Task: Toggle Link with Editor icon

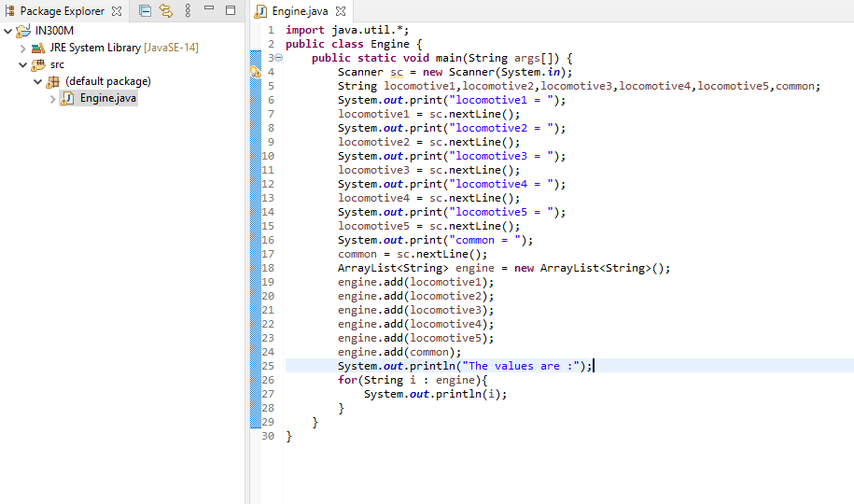Action: coord(166,10)
